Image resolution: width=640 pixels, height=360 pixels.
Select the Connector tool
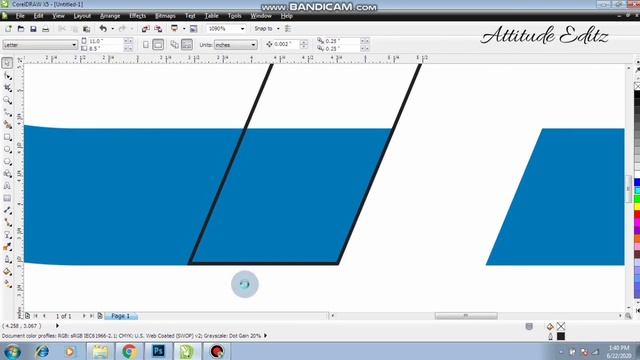tap(7, 223)
